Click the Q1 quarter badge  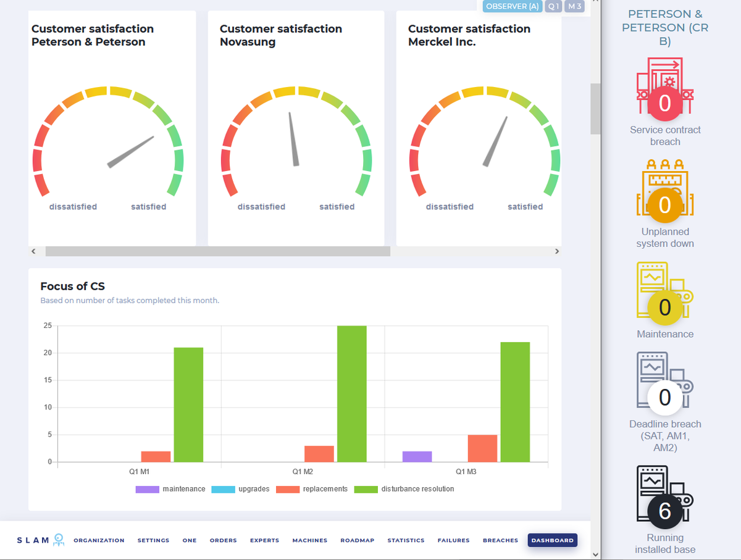click(553, 6)
